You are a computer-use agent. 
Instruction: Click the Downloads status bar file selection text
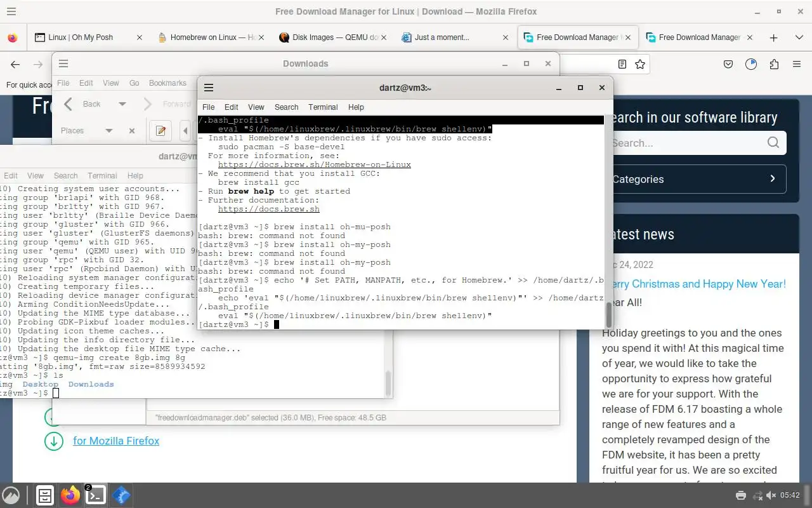[x=271, y=418]
